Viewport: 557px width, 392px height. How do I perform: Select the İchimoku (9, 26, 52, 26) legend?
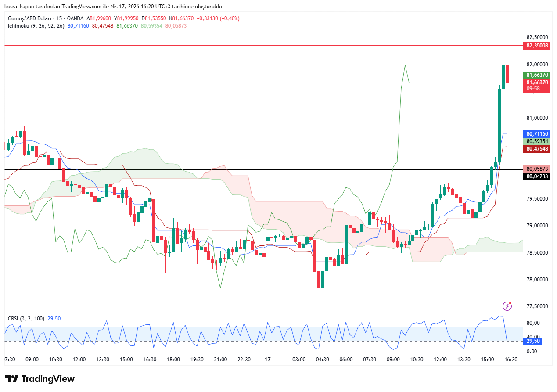[36, 26]
